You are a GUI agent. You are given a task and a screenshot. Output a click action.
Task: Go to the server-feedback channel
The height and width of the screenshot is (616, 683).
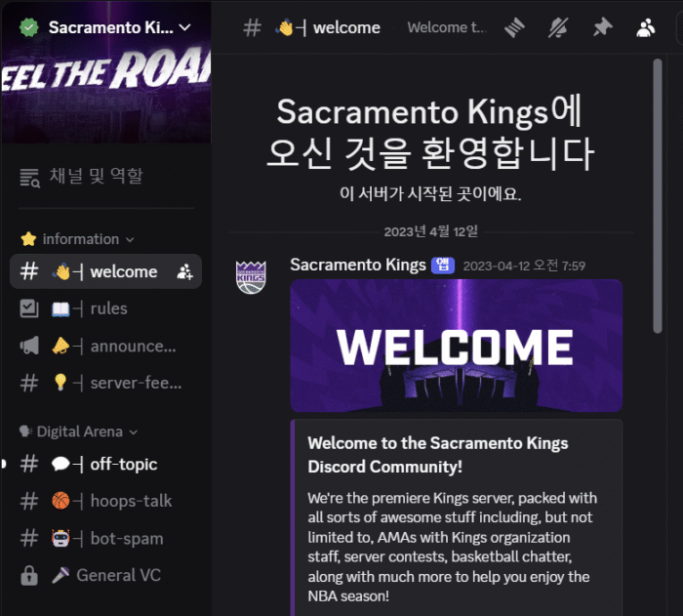click(x=105, y=384)
